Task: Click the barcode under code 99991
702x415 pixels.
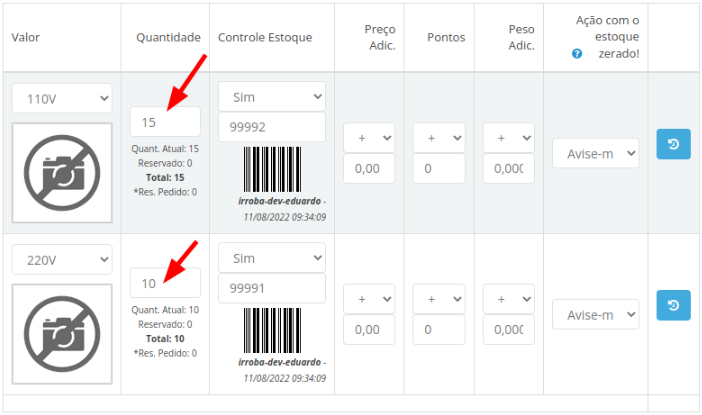Action: 272,330
